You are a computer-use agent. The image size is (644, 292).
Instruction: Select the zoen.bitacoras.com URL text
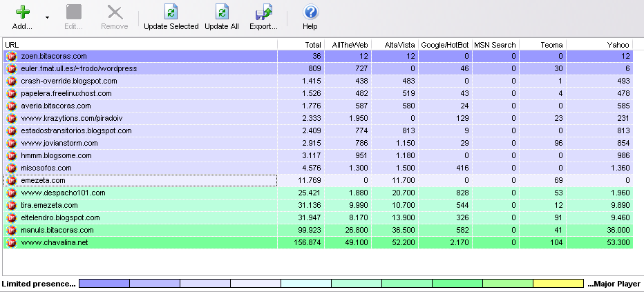tap(54, 56)
